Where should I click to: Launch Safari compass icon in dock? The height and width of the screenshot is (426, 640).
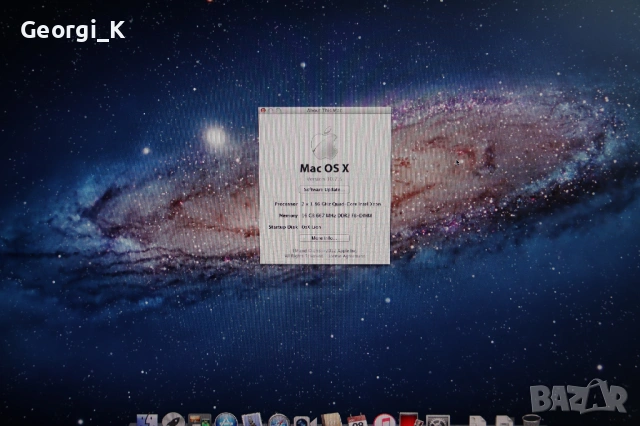click(x=279, y=420)
